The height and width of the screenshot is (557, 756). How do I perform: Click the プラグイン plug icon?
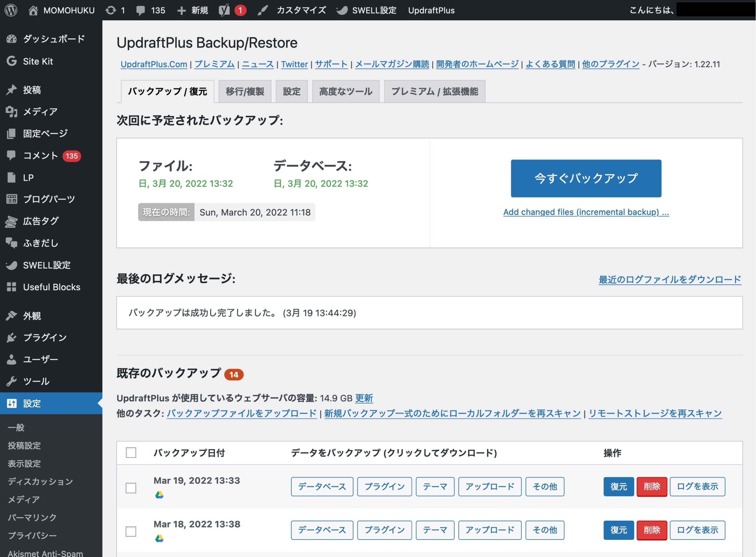[12, 338]
